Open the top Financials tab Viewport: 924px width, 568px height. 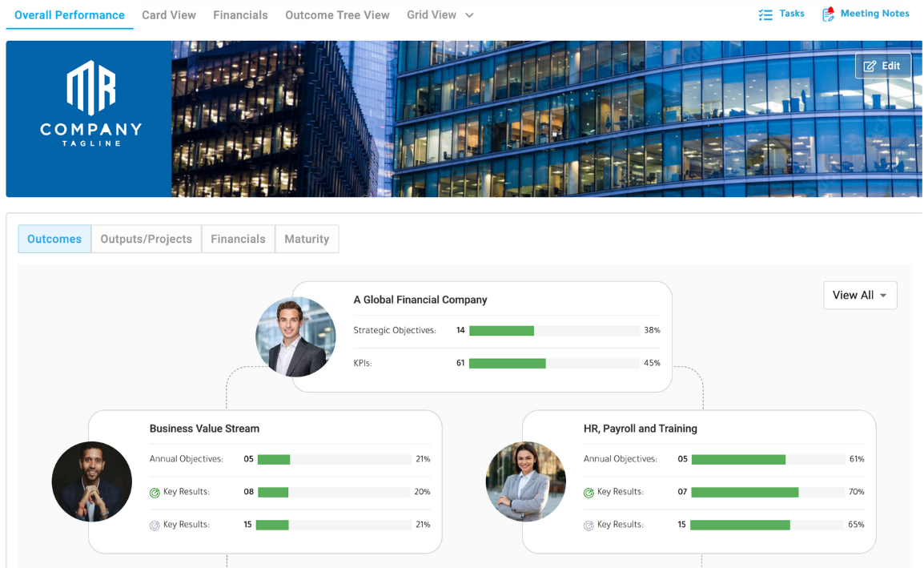240,14
